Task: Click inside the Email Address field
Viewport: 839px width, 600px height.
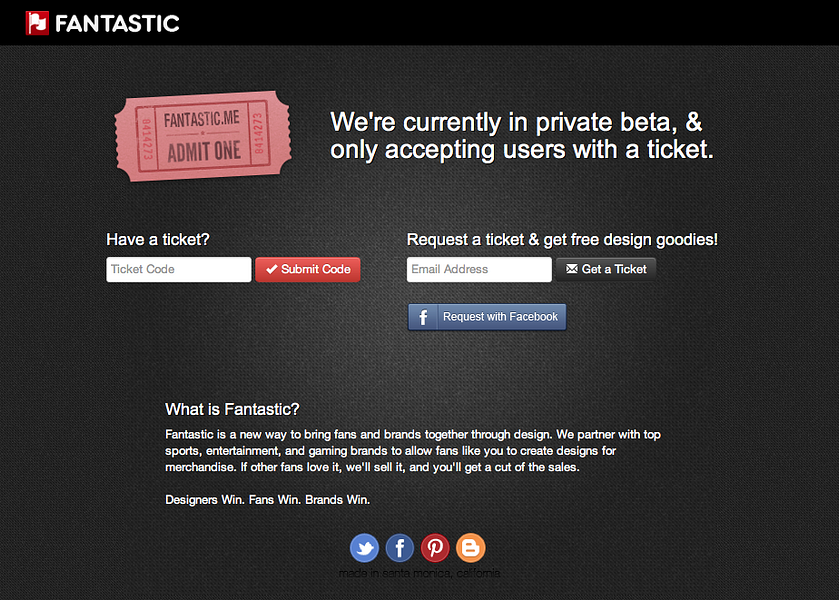Action: coord(478,269)
